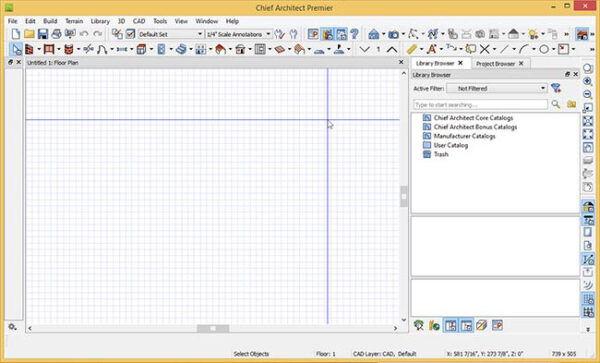Click the Print icon in the toolbar
The height and width of the screenshot is (363, 600).
(x=56, y=34)
